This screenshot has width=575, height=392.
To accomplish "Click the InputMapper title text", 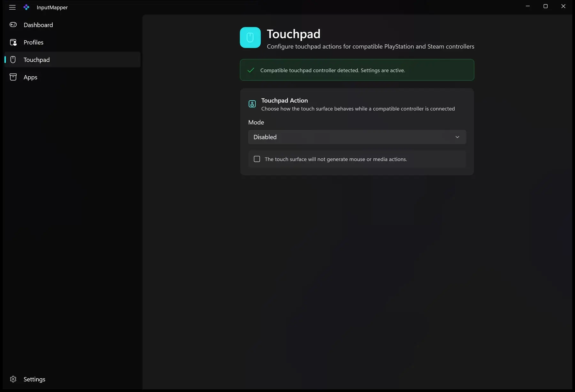I will pos(52,7).
